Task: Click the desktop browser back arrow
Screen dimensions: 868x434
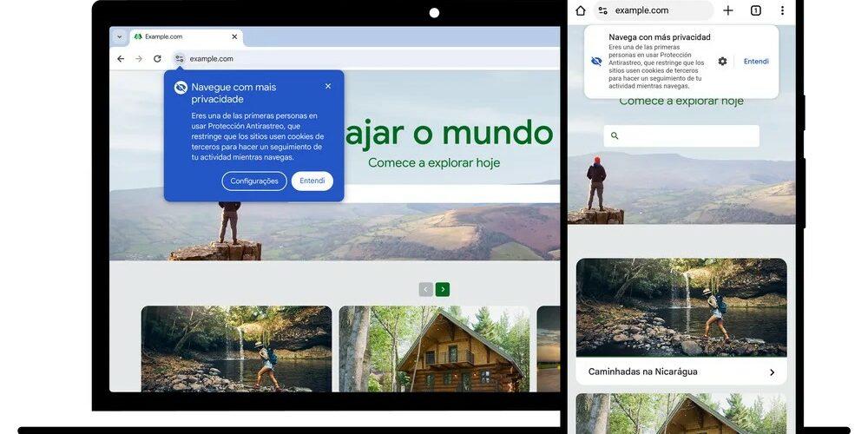Action: click(x=121, y=59)
